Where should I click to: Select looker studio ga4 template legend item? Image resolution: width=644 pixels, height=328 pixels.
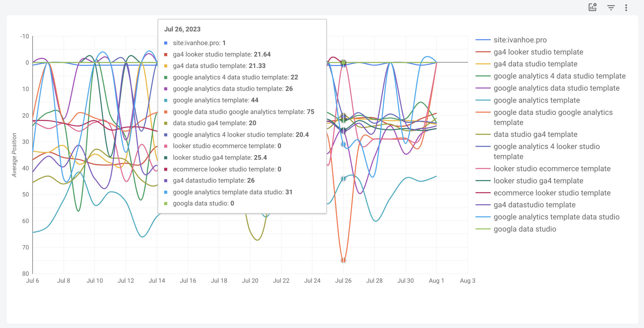(x=538, y=181)
